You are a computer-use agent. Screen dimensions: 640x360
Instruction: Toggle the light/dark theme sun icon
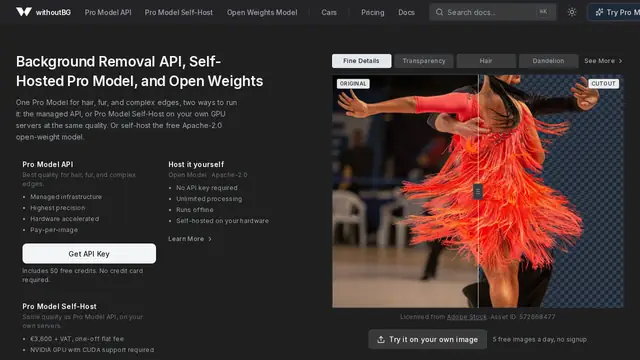(x=572, y=12)
